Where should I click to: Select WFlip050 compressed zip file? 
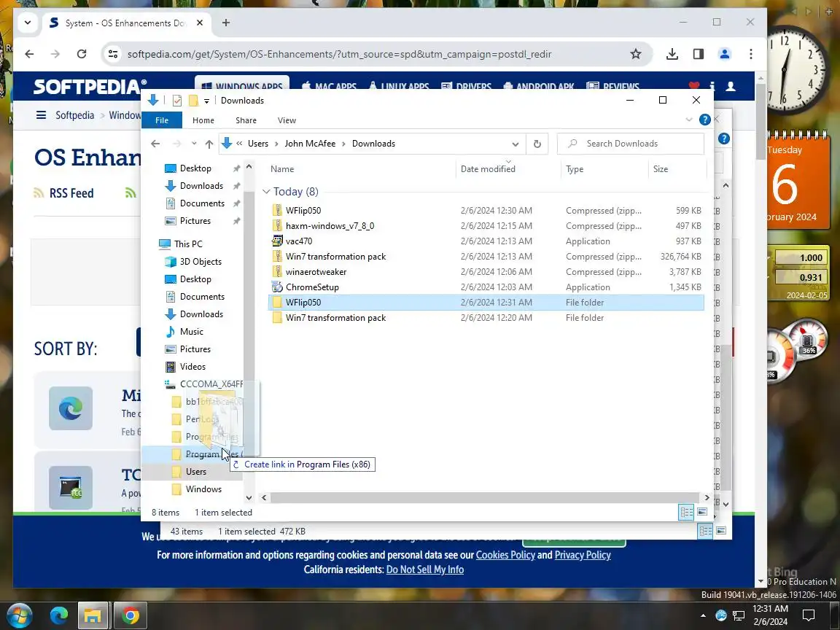tap(486, 211)
